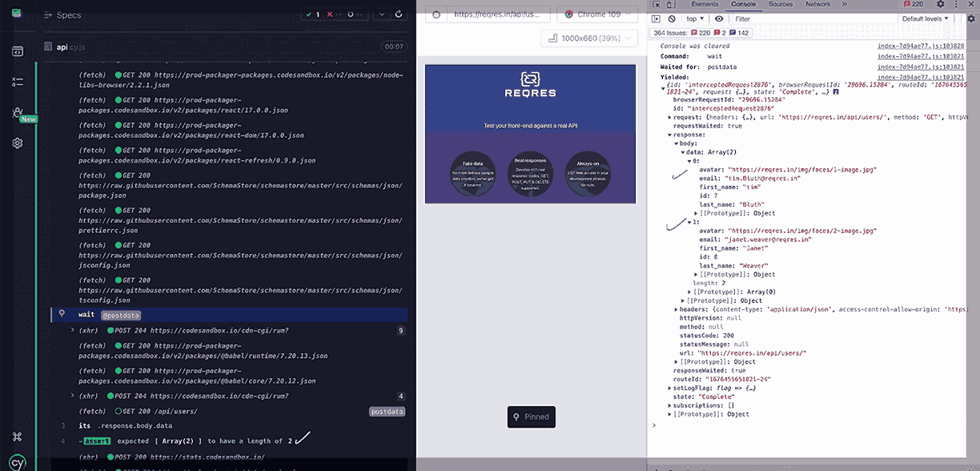Viewport: 980px width, 471px height.
Task: Switch to the Network tab
Action: coord(817,5)
